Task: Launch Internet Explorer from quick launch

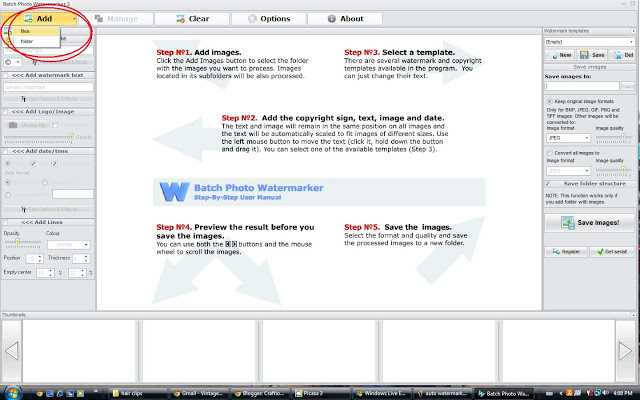Action: click(60, 393)
